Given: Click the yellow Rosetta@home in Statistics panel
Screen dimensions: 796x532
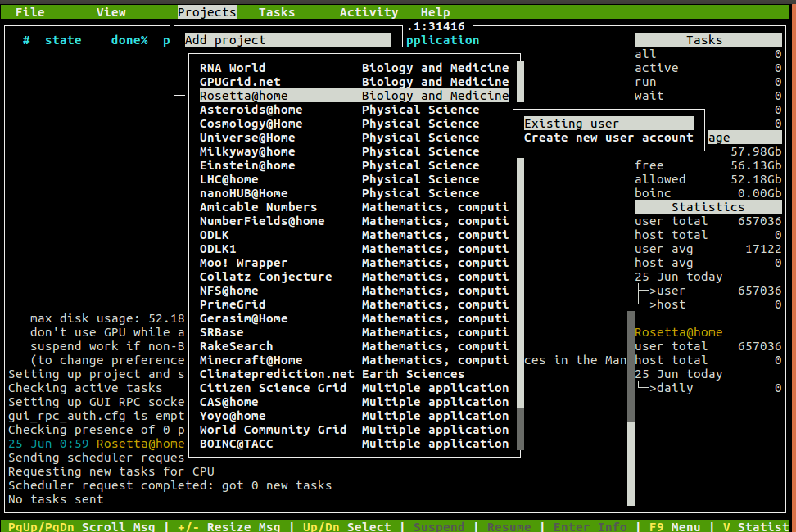Looking at the screenshot, I should (679, 332).
